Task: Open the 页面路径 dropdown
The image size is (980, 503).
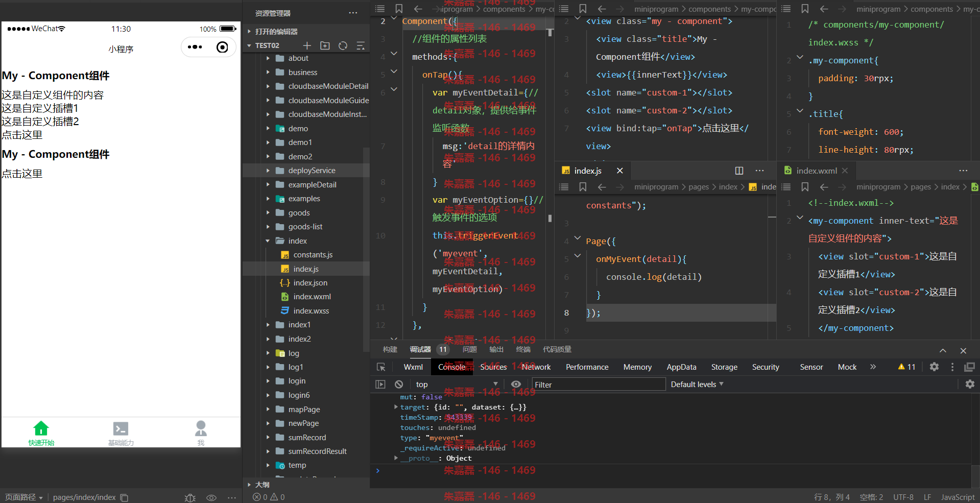Action: [x=23, y=497]
